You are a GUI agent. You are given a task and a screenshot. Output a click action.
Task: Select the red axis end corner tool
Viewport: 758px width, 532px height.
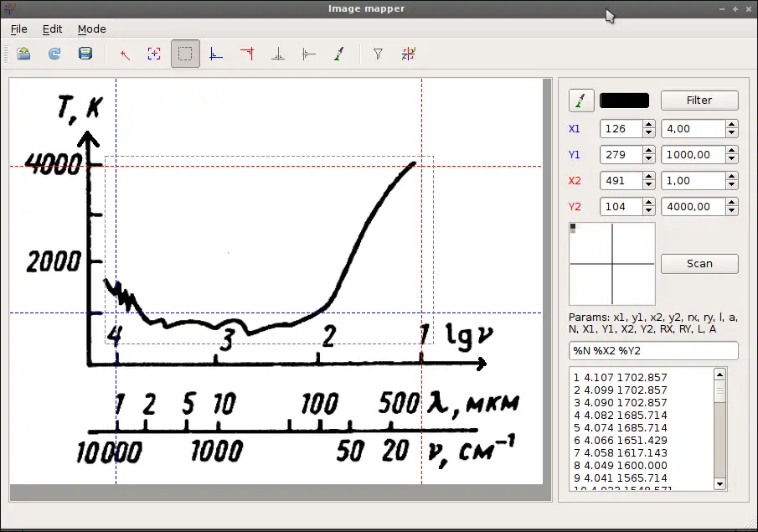tap(246, 54)
